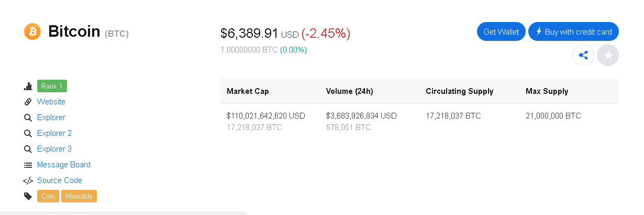
Task: Click the green Rank 1 badge
Action: [x=52, y=86]
